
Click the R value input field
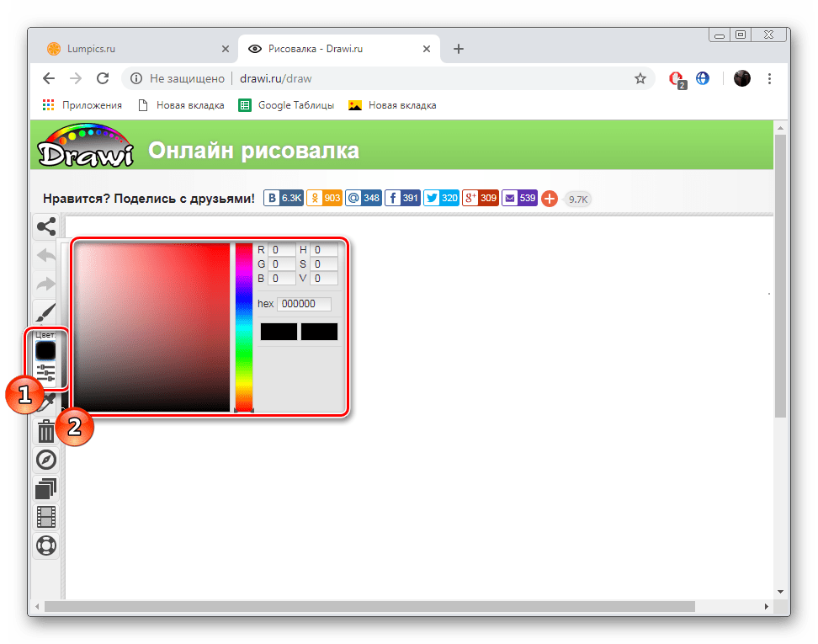[x=282, y=250]
